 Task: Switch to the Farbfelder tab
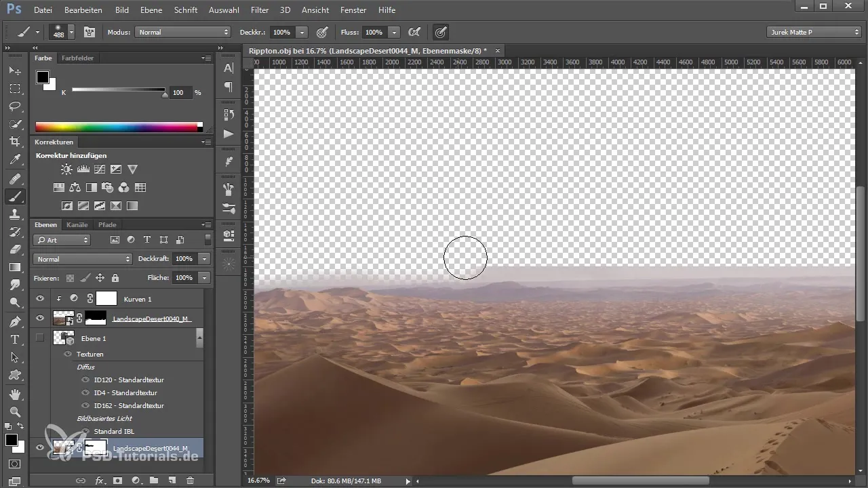[x=77, y=58]
